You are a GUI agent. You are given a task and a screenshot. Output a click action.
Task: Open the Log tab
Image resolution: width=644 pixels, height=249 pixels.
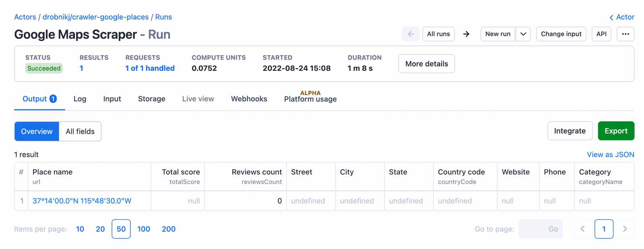click(x=80, y=99)
